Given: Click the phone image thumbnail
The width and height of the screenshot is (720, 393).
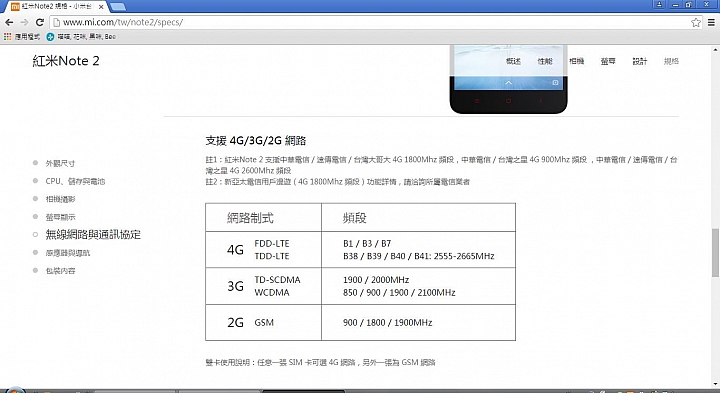Looking at the screenshot, I should click(508, 79).
